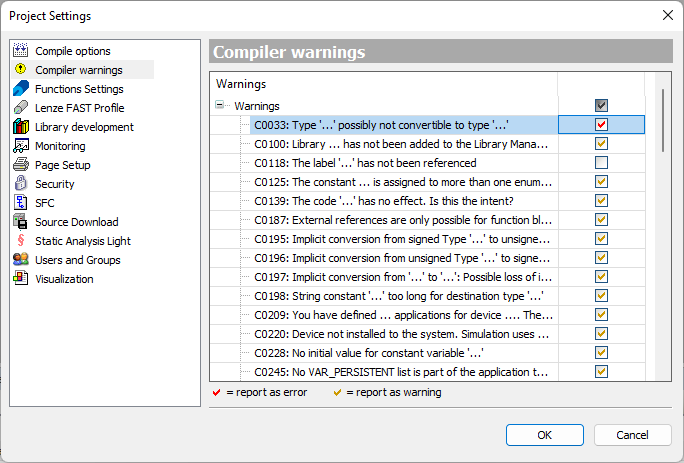Select Static Analysis Light category
Screen dimensions: 684x463
(x=83, y=241)
